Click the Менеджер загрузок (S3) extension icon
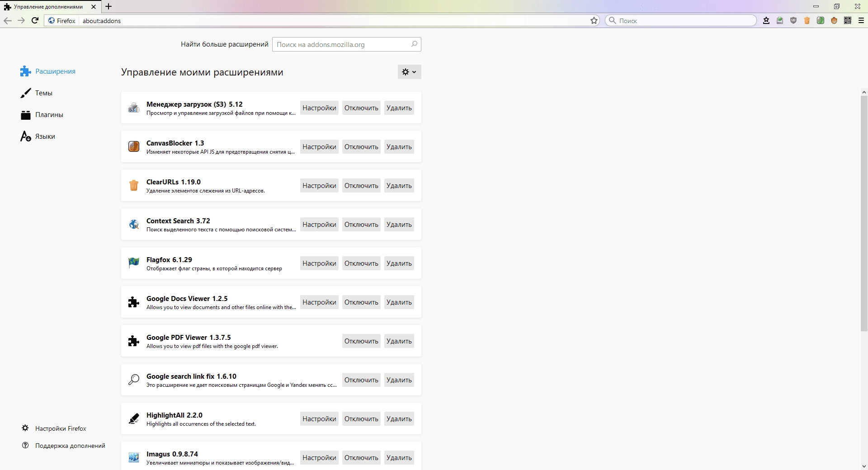 [x=134, y=108]
